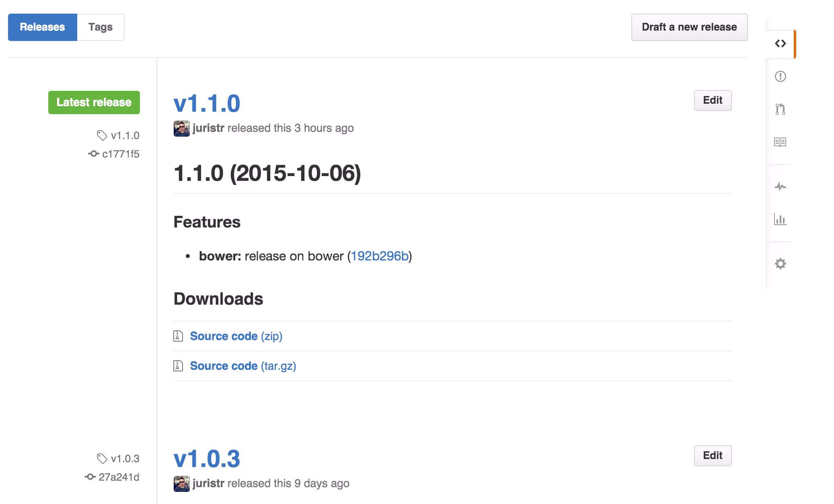
Task: Open the Code icon in sidebar
Action: pyautogui.click(x=780, y=43)
